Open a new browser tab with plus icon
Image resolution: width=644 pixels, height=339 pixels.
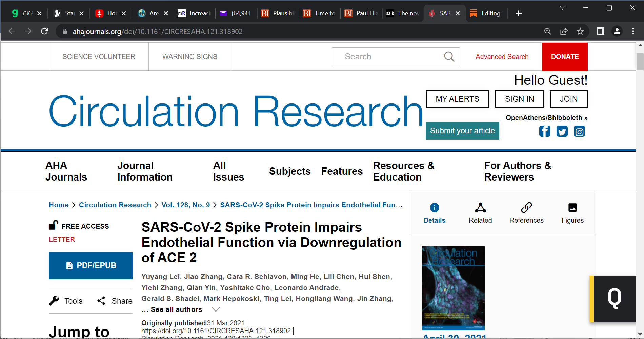[x=519, y=13]
